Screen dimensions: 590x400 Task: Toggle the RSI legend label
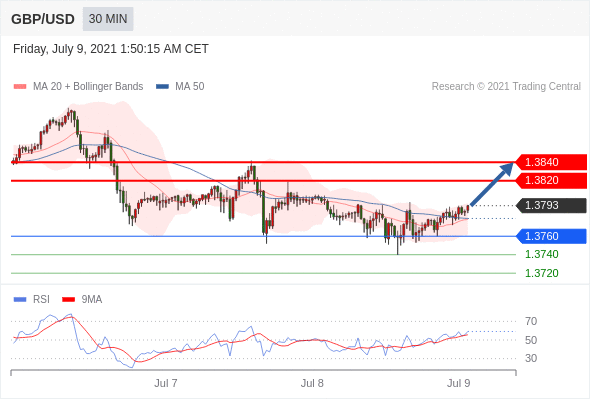click(41, 300)
